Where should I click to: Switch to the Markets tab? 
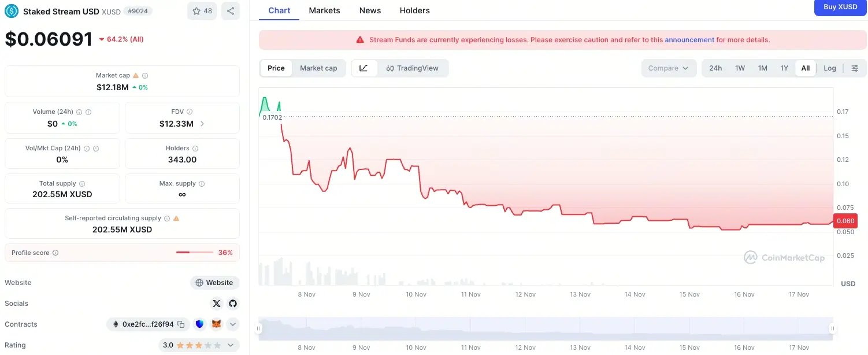click(x=324, y=10)
